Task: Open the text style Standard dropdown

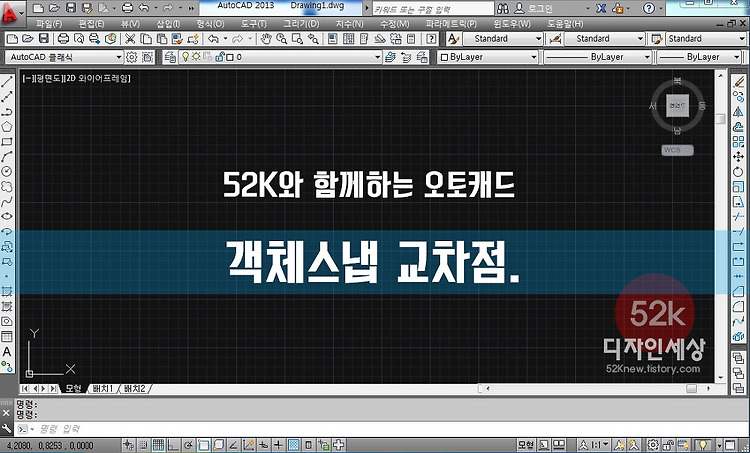Action: [x=538, y=39]
